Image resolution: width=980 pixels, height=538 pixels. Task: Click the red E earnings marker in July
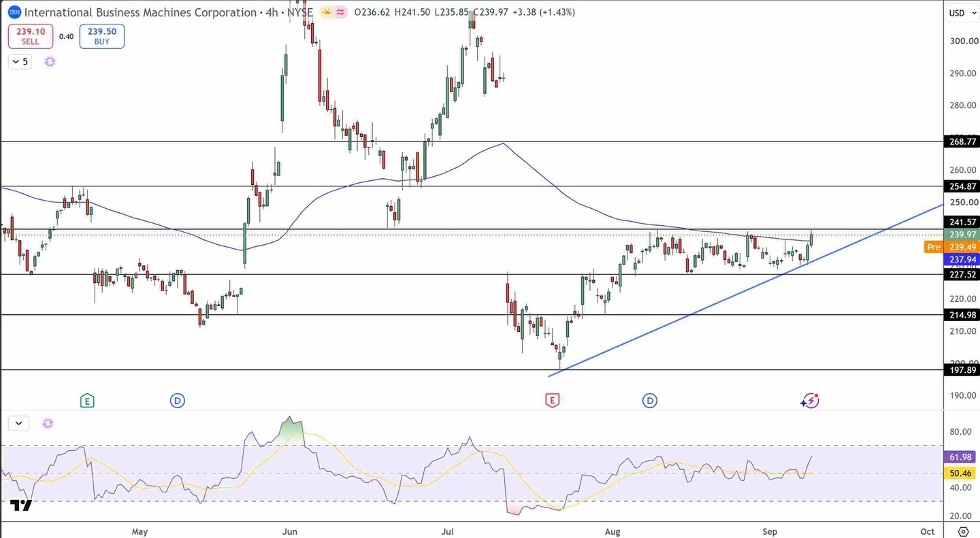(552, 401)
